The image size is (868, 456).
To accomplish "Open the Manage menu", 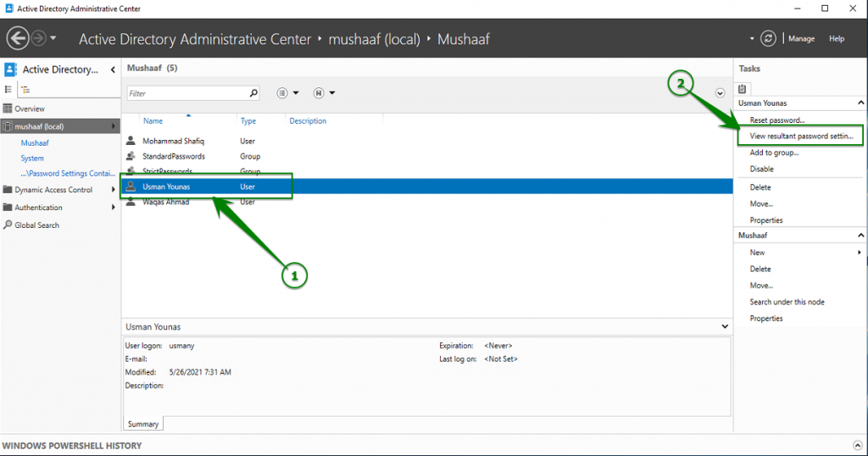I will pos(801,39).
